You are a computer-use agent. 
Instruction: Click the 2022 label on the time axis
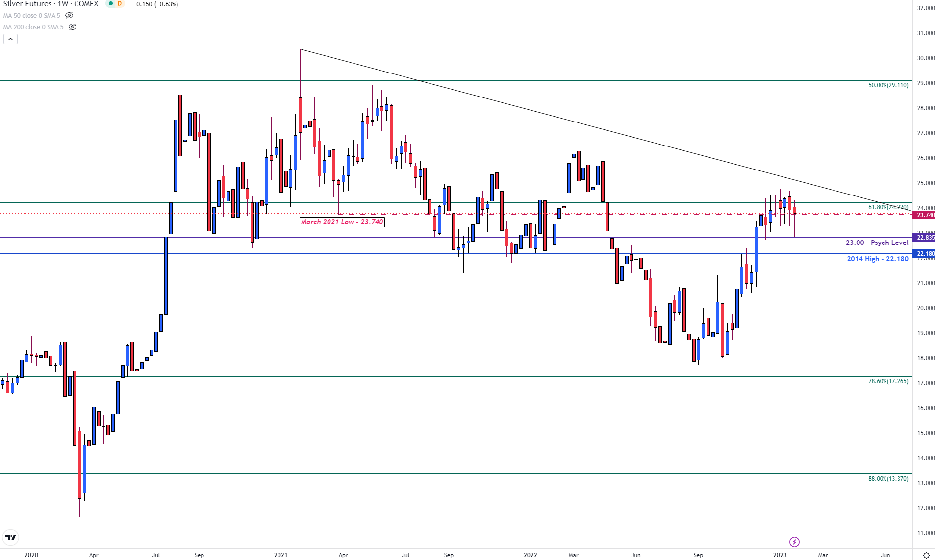pyautogui.click(x=531, y=555)
